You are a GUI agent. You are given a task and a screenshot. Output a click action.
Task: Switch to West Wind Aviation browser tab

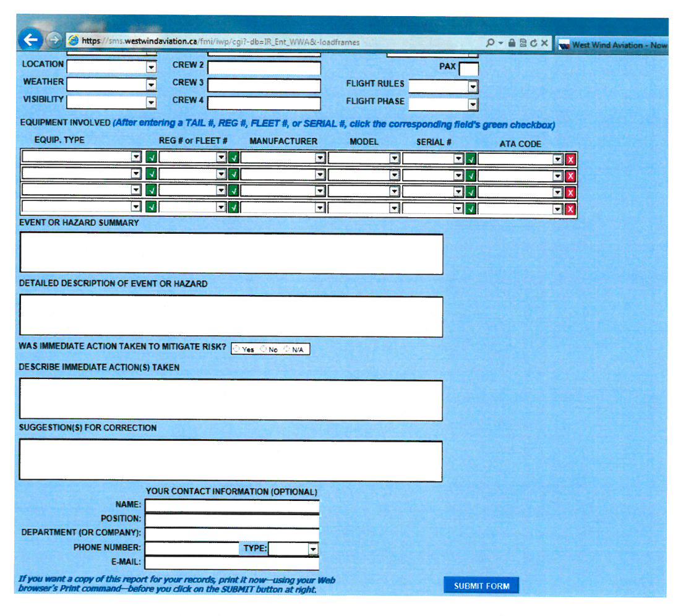tap(611, 45)
